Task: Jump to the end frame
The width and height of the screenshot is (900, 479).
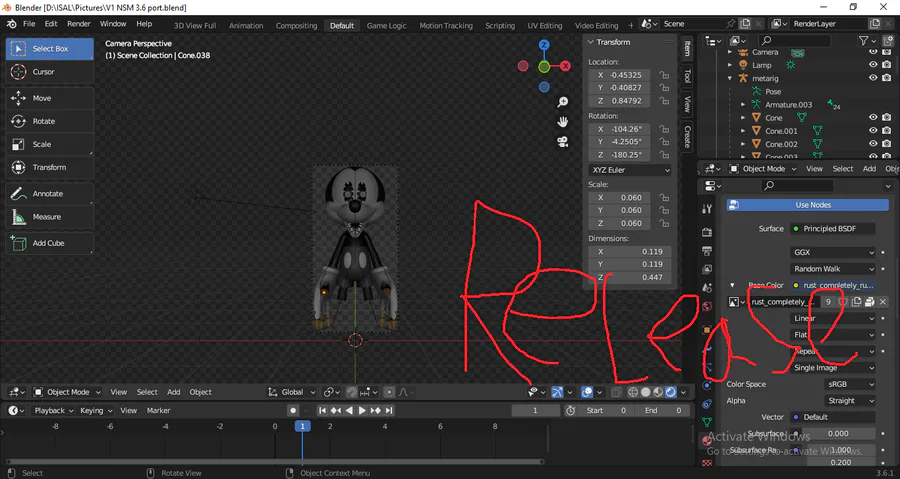Action: [389, 411]
